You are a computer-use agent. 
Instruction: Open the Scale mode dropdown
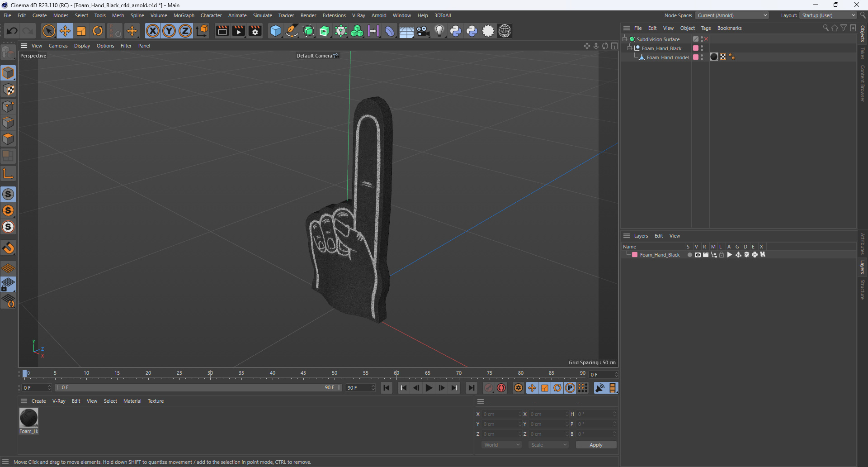(x=548, y=445)
